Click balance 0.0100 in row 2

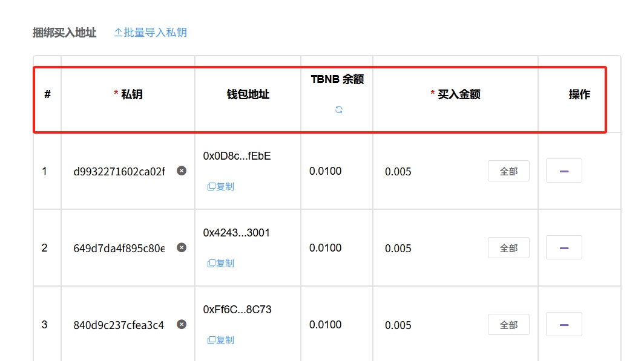pos(325,248)
